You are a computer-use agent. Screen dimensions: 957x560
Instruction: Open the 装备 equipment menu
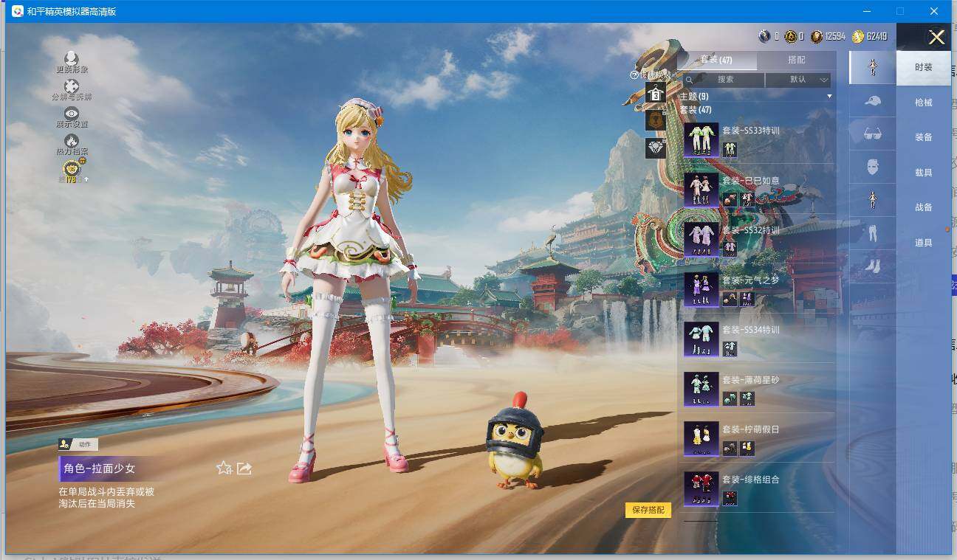click(x=924, y=137)
